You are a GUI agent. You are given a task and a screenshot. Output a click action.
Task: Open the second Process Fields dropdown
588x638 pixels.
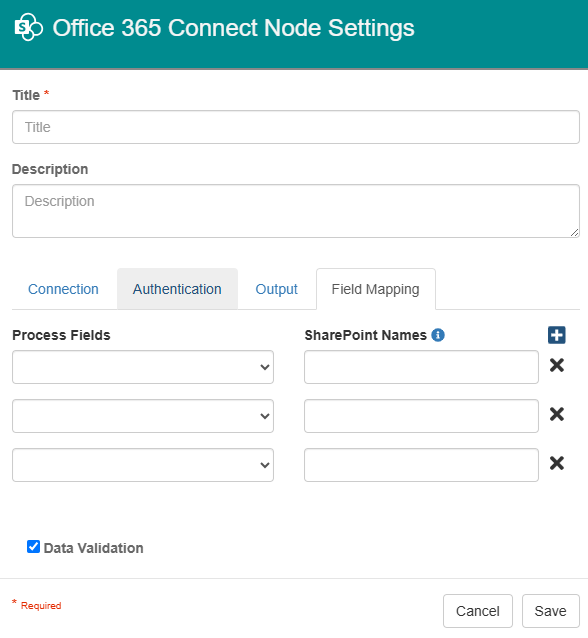[x=143, y=416]
